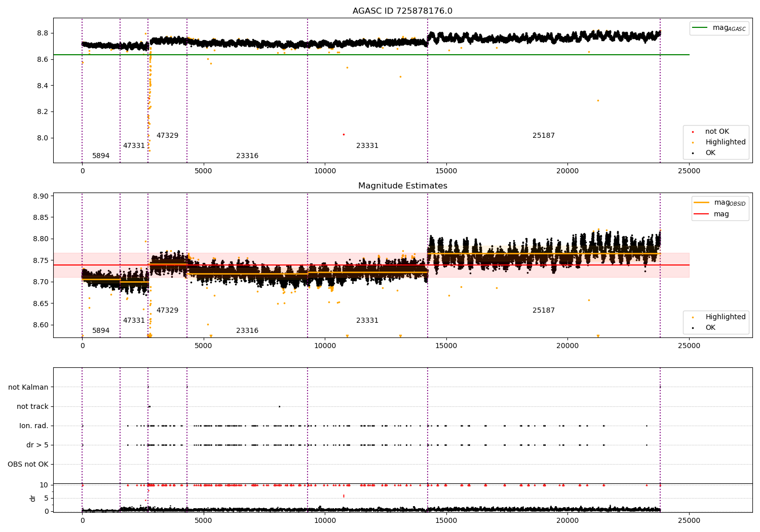Click obsid label 5894 in Magnitude Estimates plot
Screen dimensions: 760x532
click(101, 331)
